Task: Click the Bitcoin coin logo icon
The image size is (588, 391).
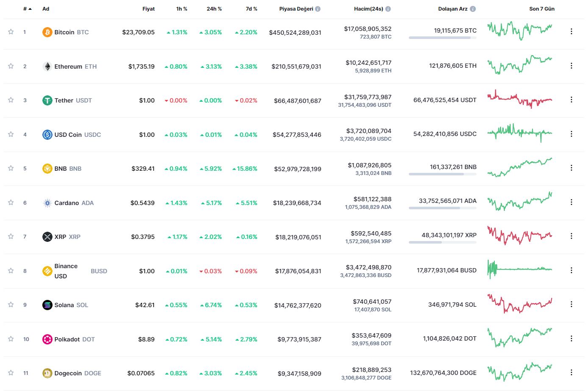Action: point(47,32)
